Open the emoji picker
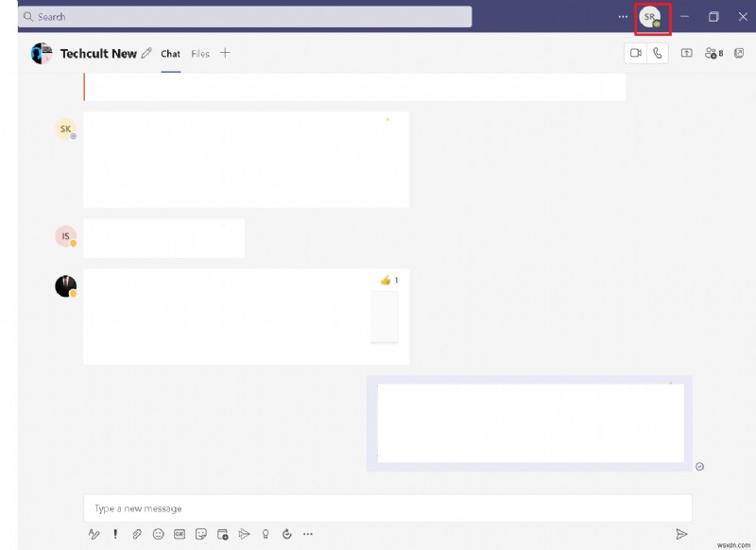The width and height of the screenshot is (756, 550). point(158,534)
